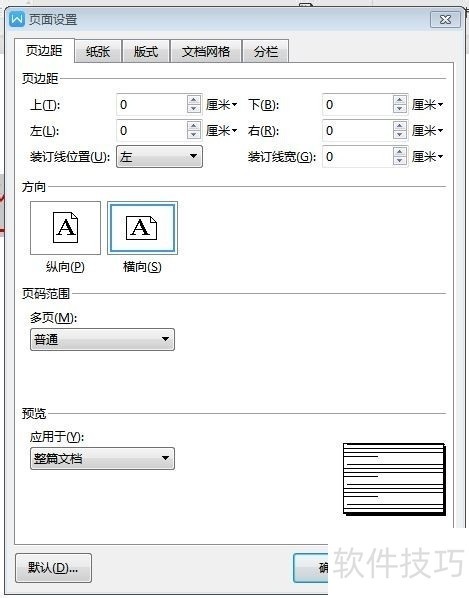Open the 文档网格 document grid tab
This screenshot has height=598, width=469.
[x=206, y=51]
